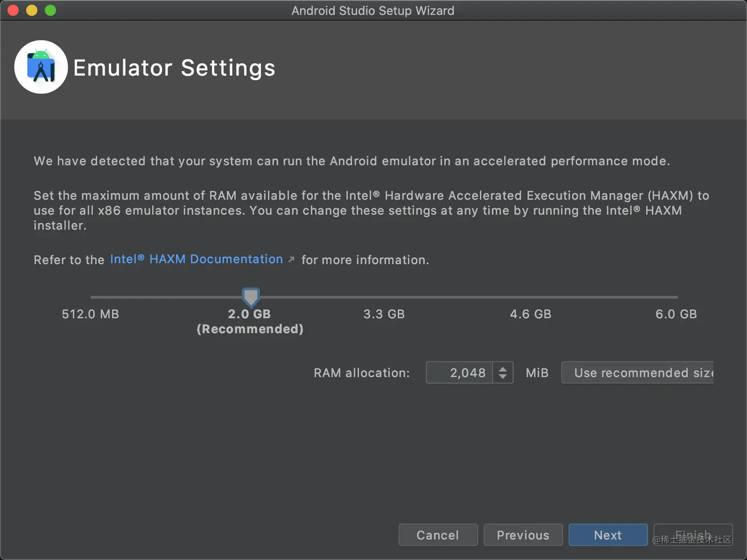747x560 pixels.
Task: Click the 3.3 GB slider label
Action: click(x=384, y=314)
